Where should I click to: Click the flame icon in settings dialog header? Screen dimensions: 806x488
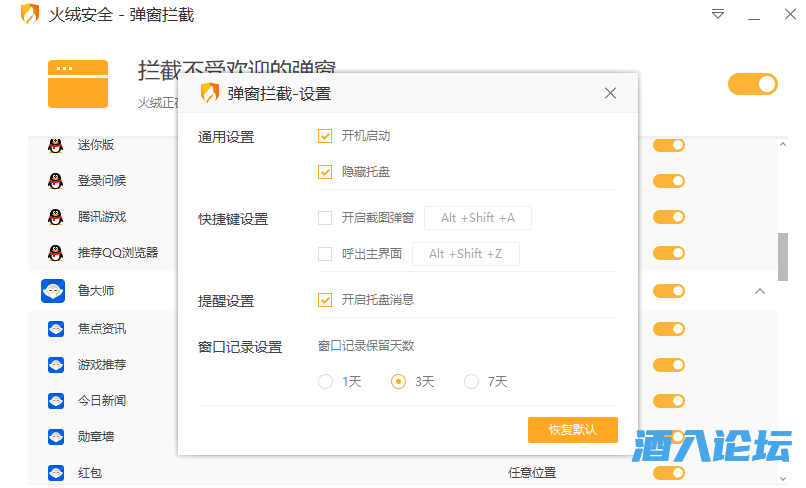tap(210, 94)
